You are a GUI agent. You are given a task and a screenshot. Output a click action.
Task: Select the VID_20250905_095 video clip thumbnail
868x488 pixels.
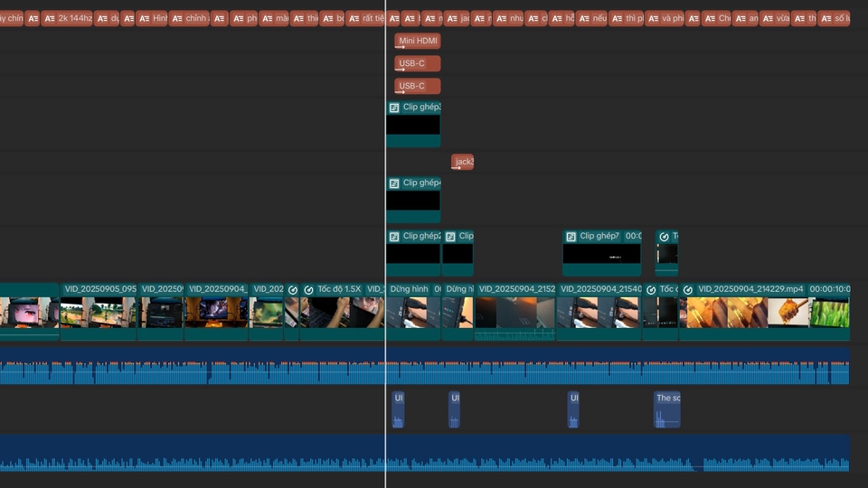coord(98,312)
